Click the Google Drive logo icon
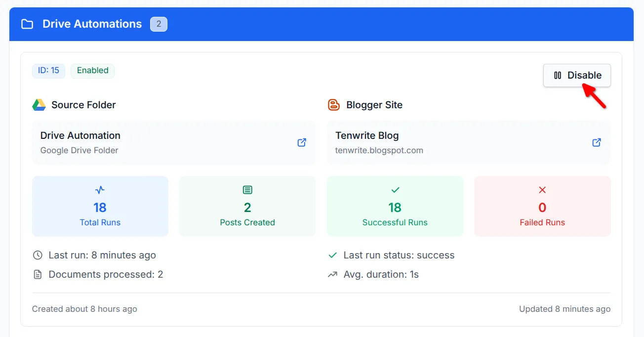Viewport: 644px width, 337px height. click(39, 105)
